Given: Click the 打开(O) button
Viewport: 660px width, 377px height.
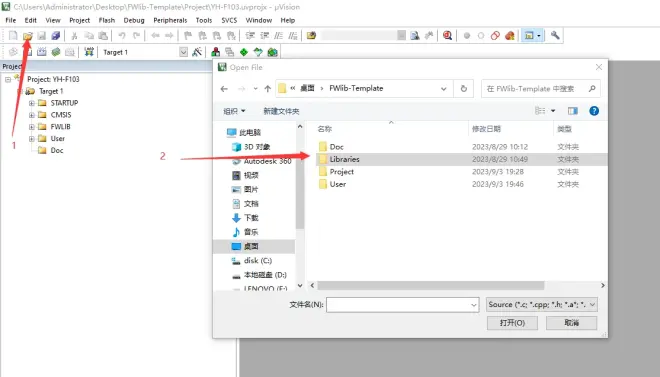Looking at the screenshot, I should [512, 323].
